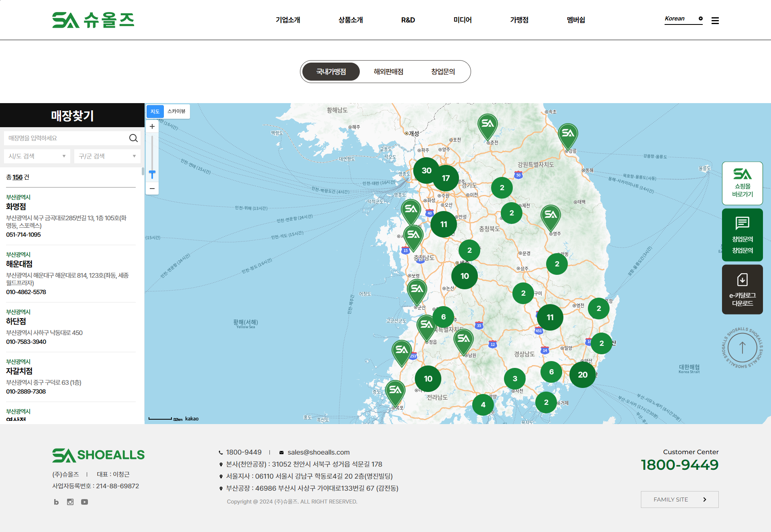The height and width of the screenshot is (532, 771).
Task: Open the 시/도 검색 dropdown
Action: 37,156
